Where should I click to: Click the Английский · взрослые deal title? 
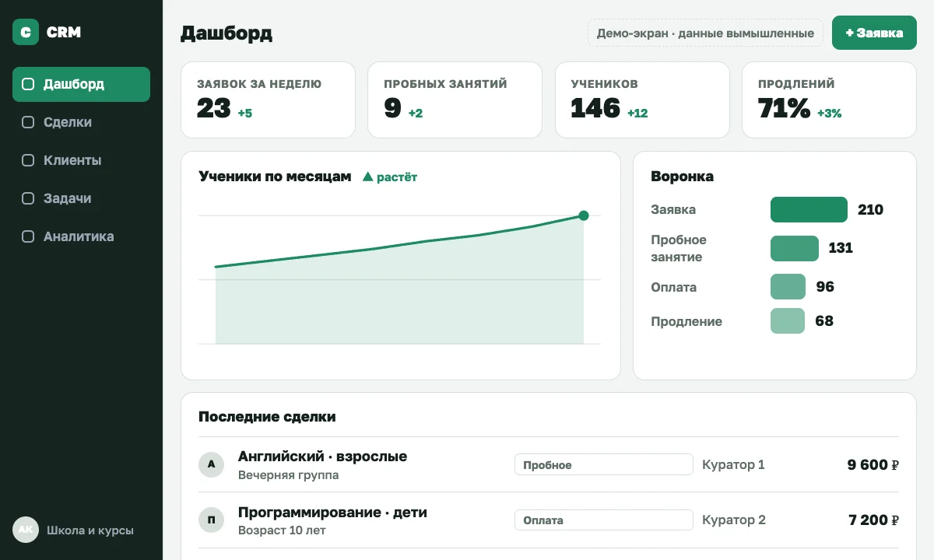(x=322, y=456)
